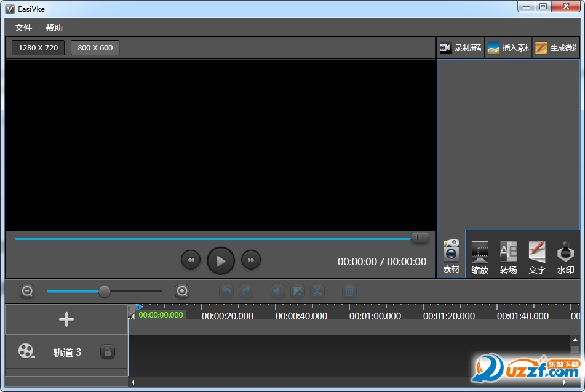Viewport: 585px width, 392px height.
Task: Click the horizontal scrollbar right arrow
Action: coord(565,382)
